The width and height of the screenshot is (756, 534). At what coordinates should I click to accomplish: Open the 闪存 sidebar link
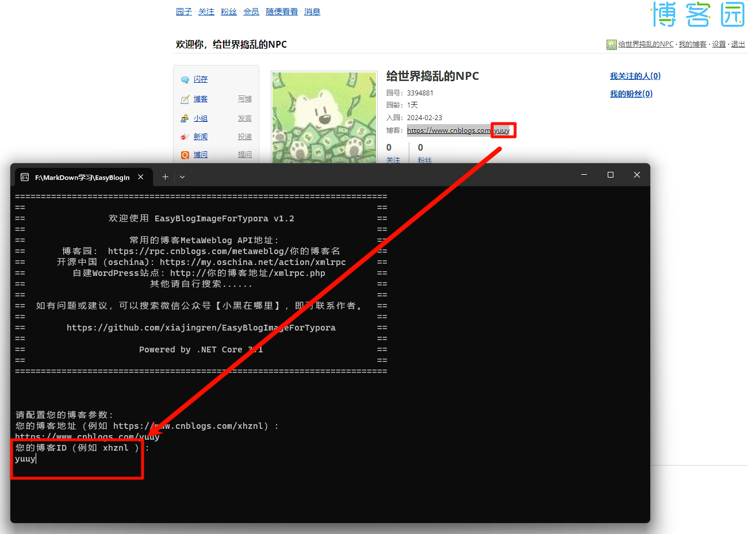pos(201,79)
